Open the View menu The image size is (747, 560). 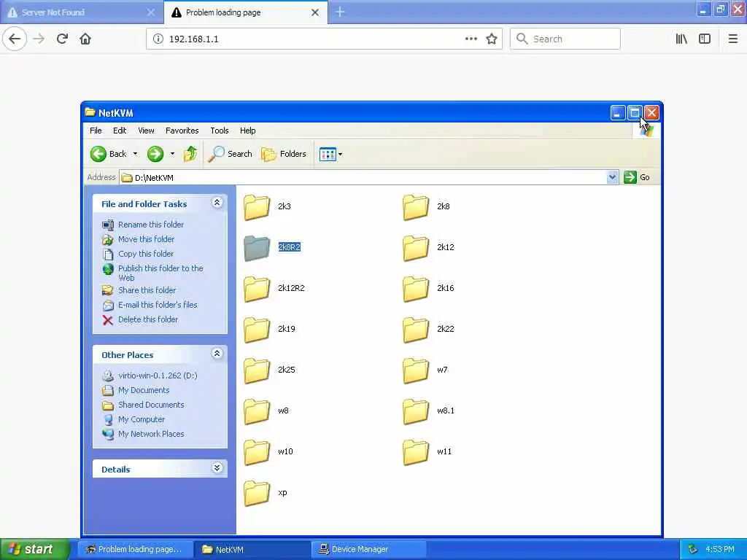(x=146, y=131)
